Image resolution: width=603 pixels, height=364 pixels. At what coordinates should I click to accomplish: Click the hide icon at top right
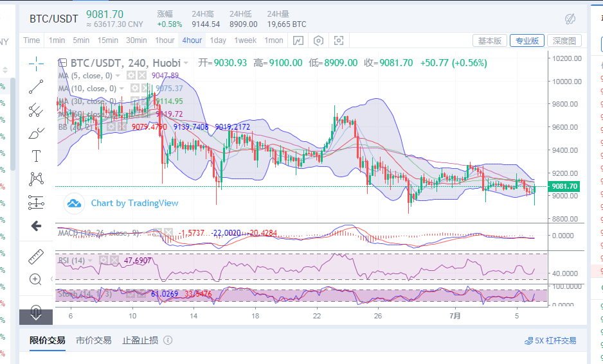tap(570, 19)
